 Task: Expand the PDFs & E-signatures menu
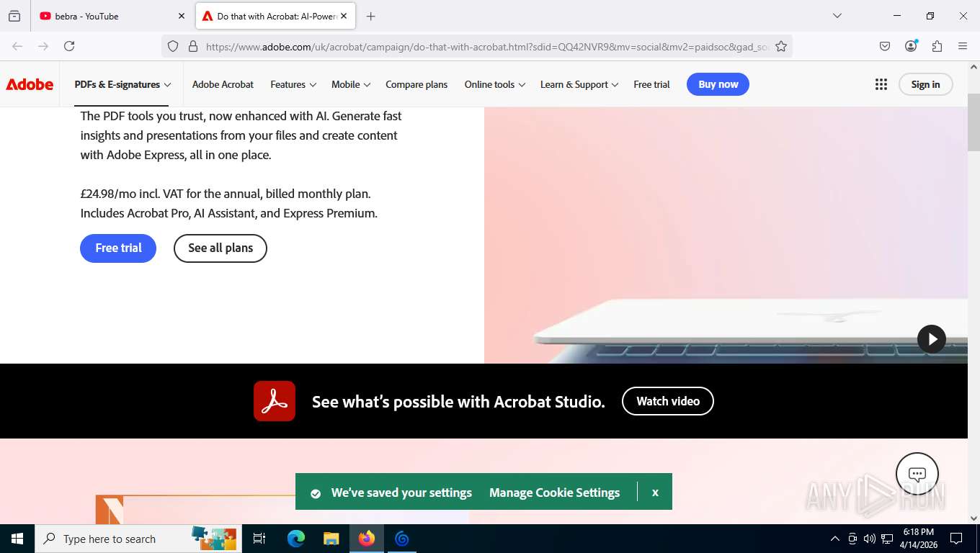point(122,84)
